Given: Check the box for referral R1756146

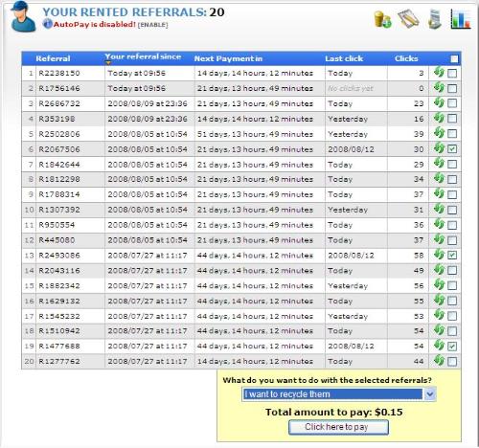Looking at the screenshot, I should (x=452, y=88).
